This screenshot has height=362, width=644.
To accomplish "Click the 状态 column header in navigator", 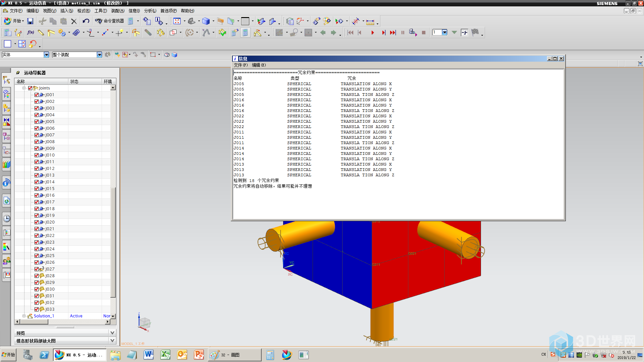I will 85,81.
